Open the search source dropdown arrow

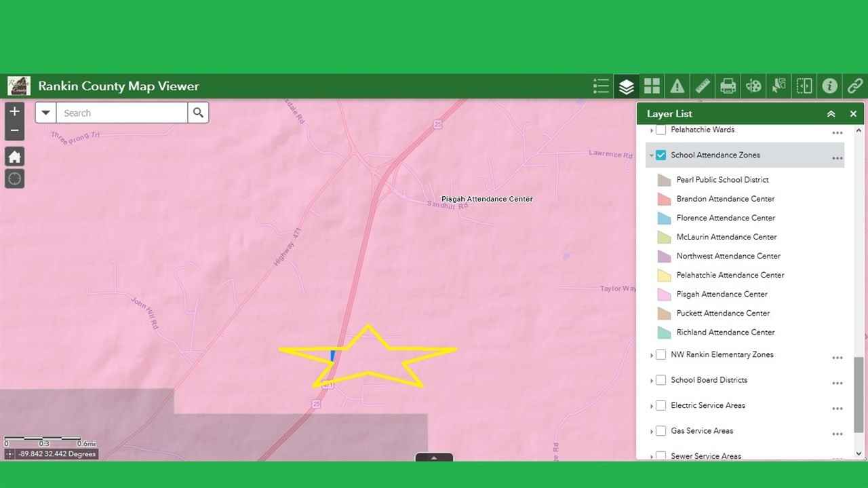[45, 113]
